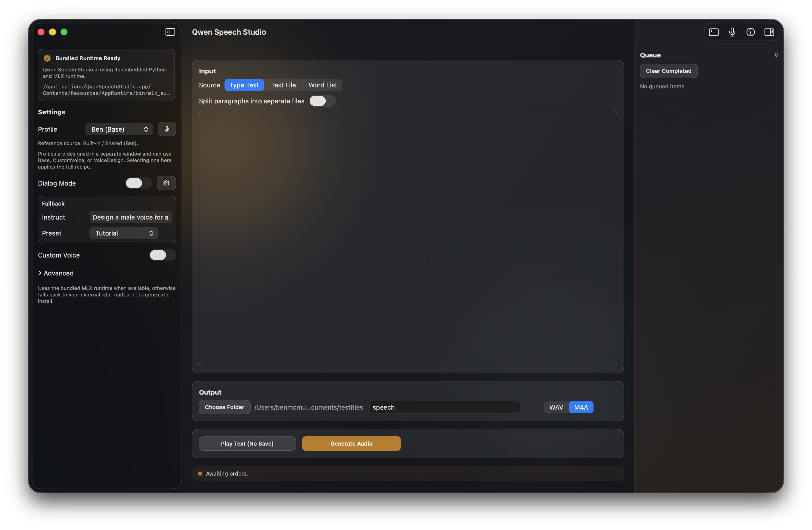Click Play Text (No Save) button
The width and height of the screenshot is (812, 530).
[247, 443]
